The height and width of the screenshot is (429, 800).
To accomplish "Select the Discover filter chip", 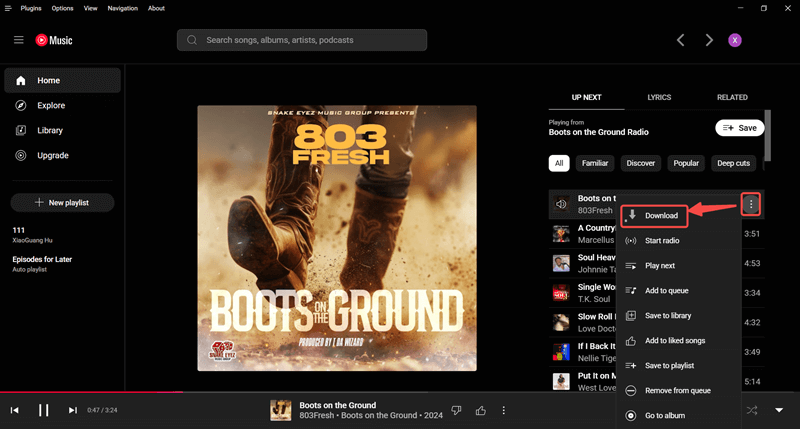I will 640,163.
